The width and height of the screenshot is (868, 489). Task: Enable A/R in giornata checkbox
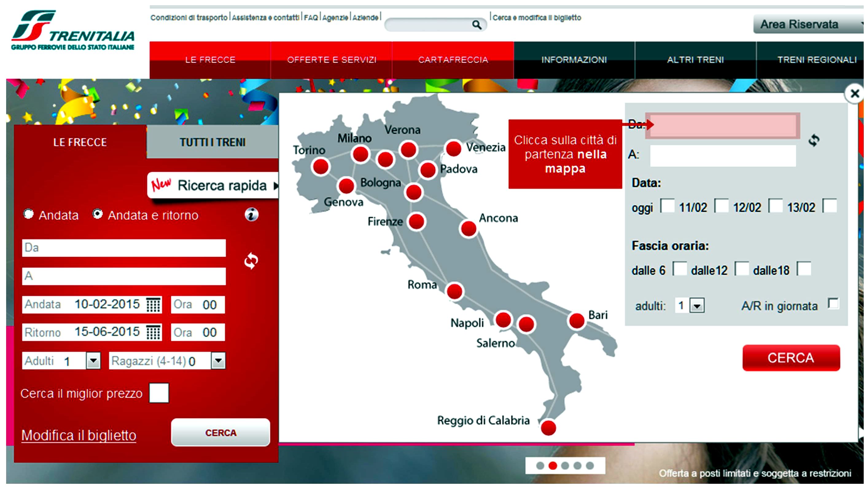coord(834,304)
